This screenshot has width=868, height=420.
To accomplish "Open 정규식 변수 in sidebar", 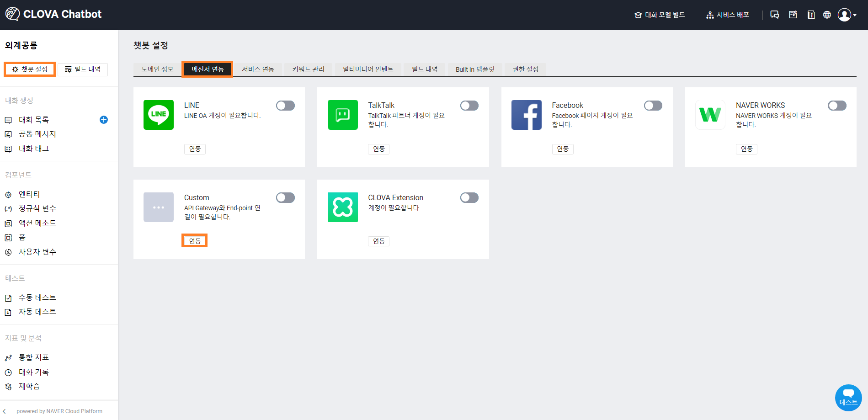I will coord(37,208).
